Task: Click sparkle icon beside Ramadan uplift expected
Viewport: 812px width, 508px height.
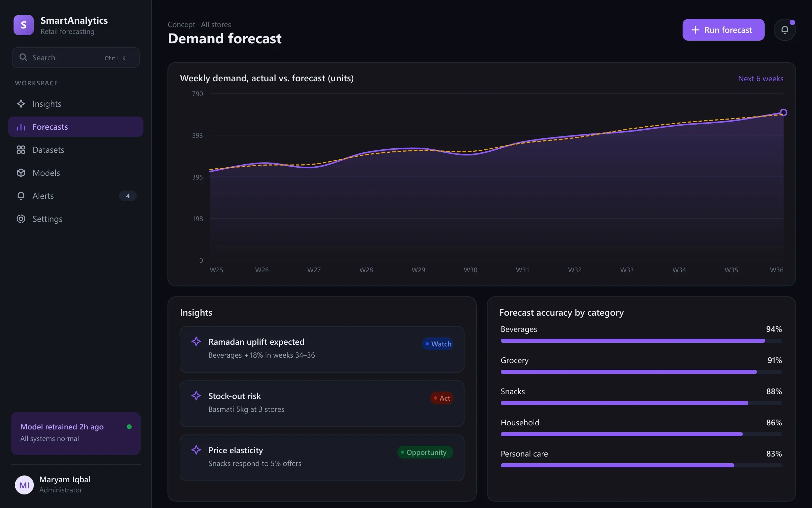Action: pyautogui.click(x=196, y=341)
